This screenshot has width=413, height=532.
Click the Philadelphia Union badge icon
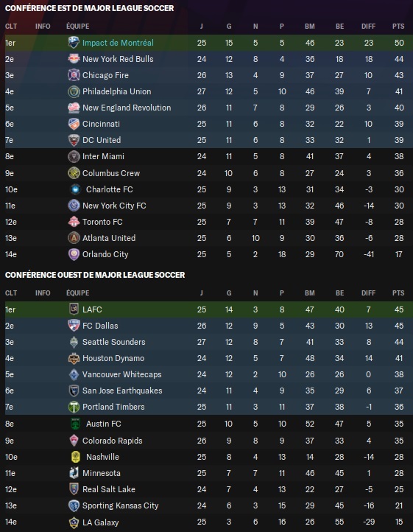pos(74,91)
